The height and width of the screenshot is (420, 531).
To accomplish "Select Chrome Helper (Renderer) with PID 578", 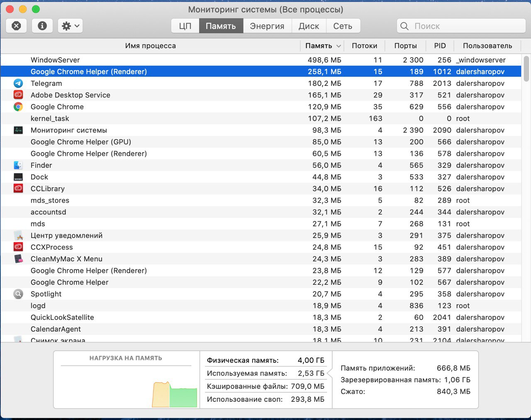I will pyautogui.click(x=261, y=153).
